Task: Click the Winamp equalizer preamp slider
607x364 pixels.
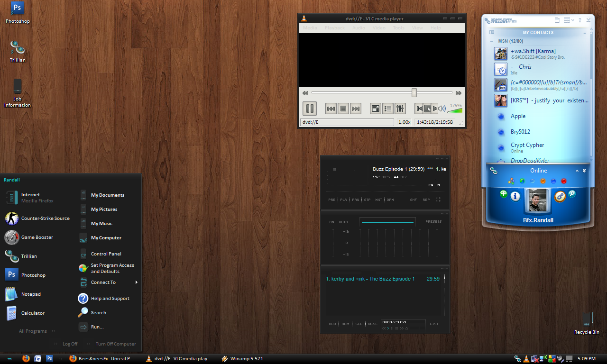Action: pos(333,243)
